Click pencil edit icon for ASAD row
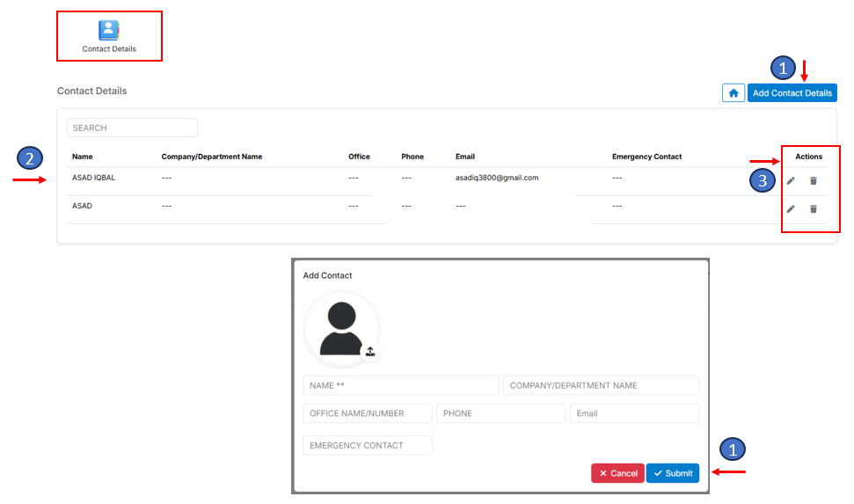Screen dimensions: 854x504 (791, 208)
